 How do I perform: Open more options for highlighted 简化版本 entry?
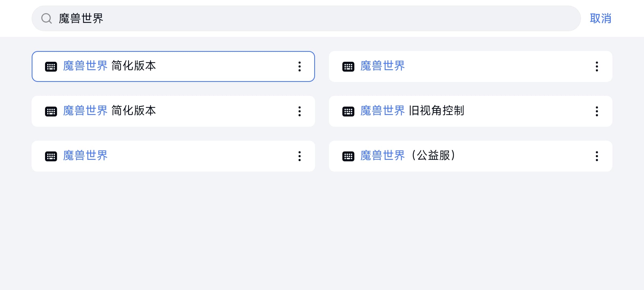click(x=299, y=67)
